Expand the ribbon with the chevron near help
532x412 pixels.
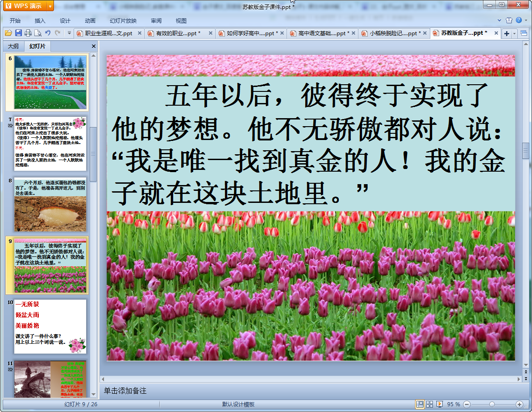tap(499, 21)
